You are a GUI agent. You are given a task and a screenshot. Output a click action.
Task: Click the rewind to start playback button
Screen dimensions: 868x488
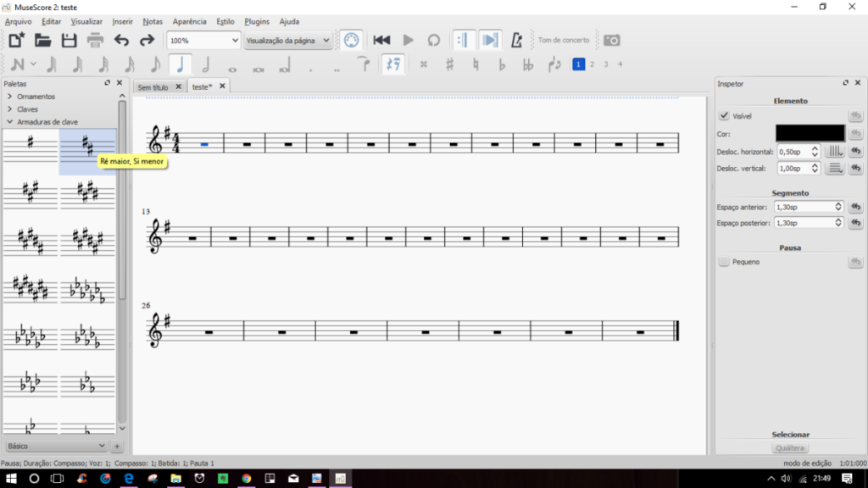(381, 40)
